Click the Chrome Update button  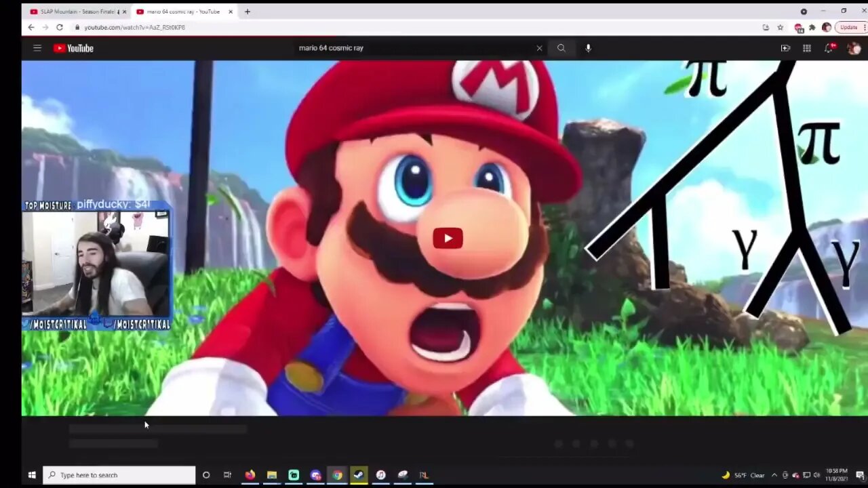[x=850, y=27]
